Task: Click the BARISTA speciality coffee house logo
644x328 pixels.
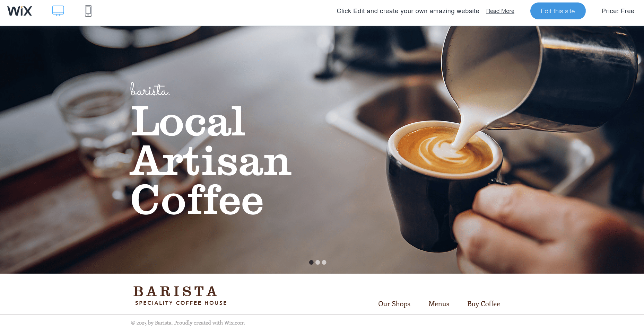Action: pyautogui.click(x=180, y=295)
